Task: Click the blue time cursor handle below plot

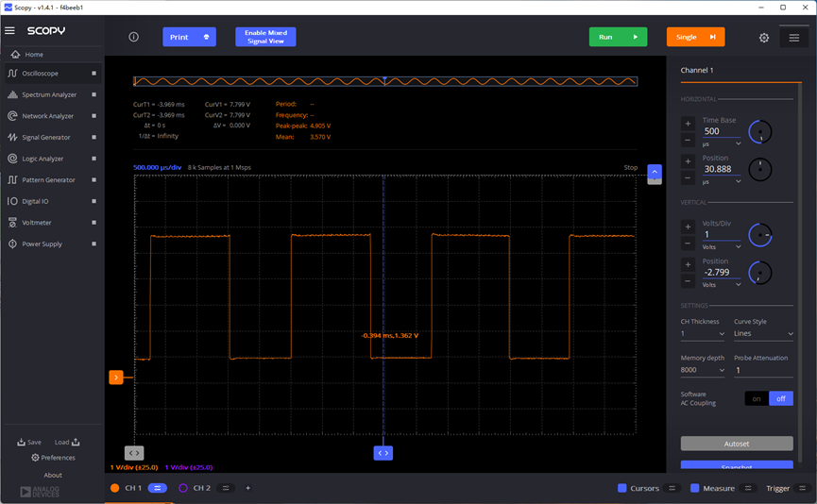Action: pos(383,453)
